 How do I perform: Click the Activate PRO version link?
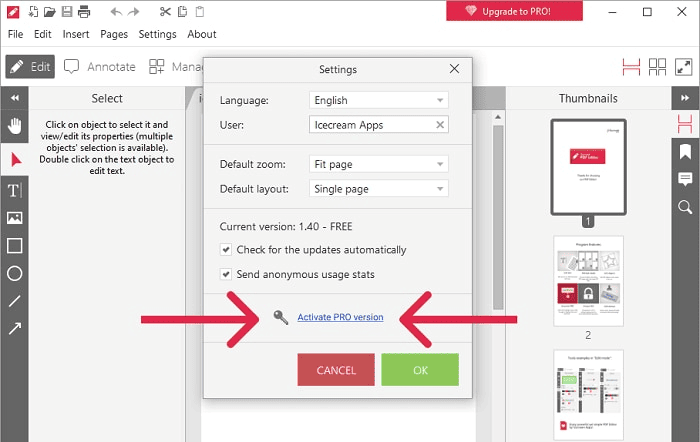click(340, 317)
